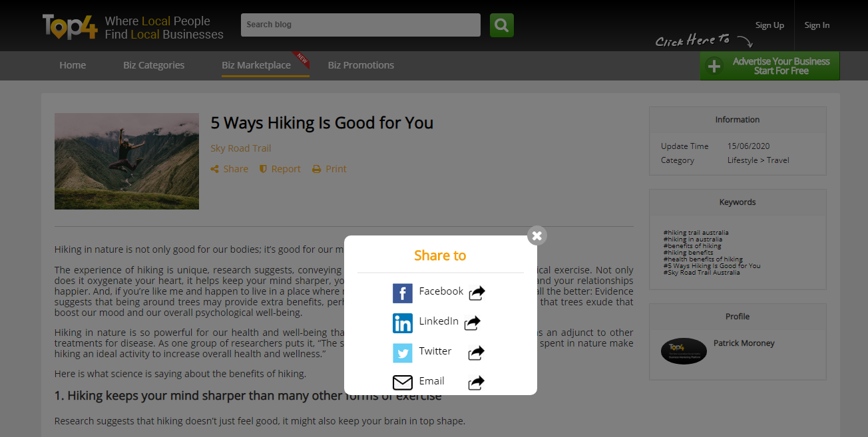868x437 pixels.
Task: Click the Top4 logo
Action: tap(70, 27)
